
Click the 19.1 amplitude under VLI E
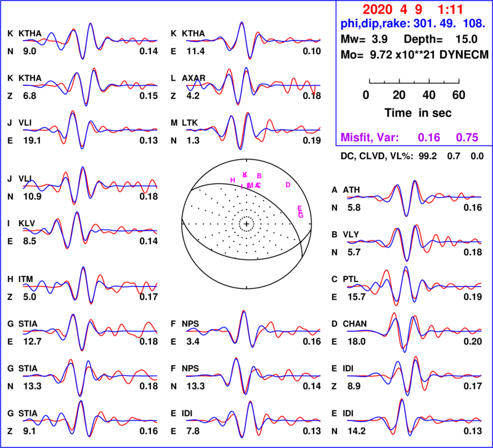point(32,141)
